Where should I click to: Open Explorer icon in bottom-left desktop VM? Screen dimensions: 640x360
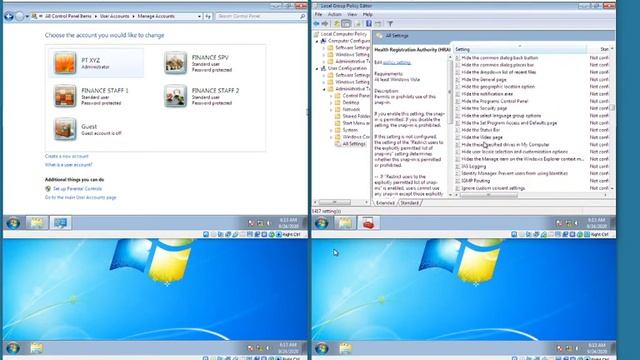click(x=36, y=348)
